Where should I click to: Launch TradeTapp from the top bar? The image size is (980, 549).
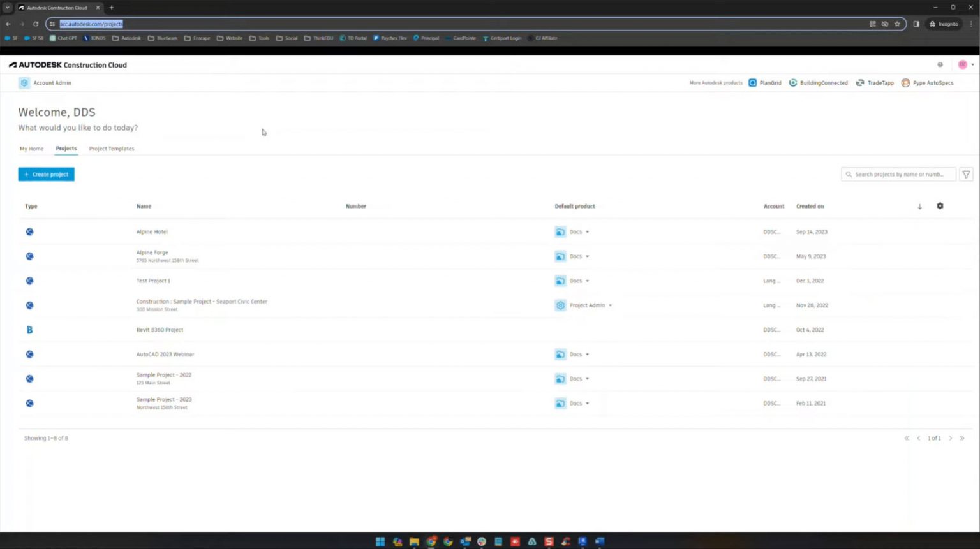click(875, 83)
